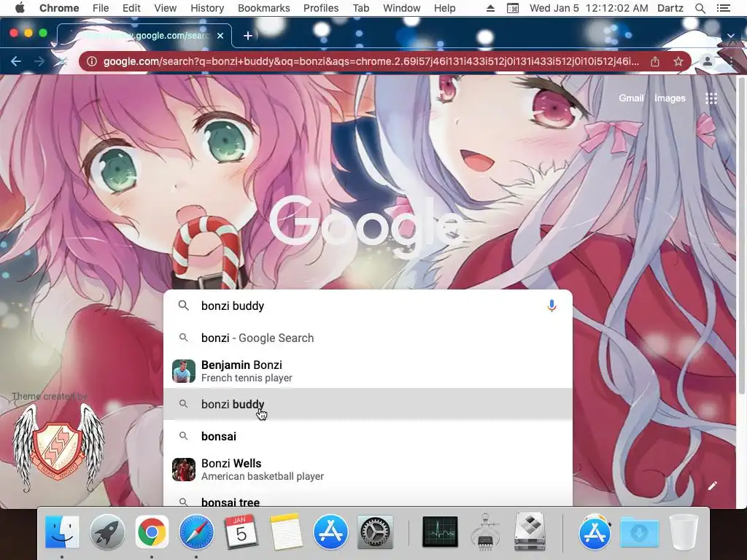Select the 'bonzi - Google Search' suggestion

pos(368,338)
